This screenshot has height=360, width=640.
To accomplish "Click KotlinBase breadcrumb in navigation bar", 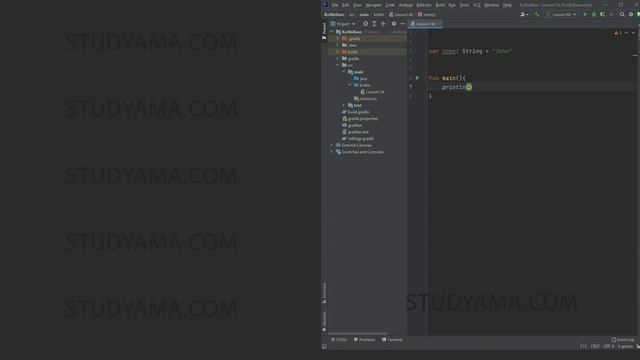I will [x=334, y=14].
